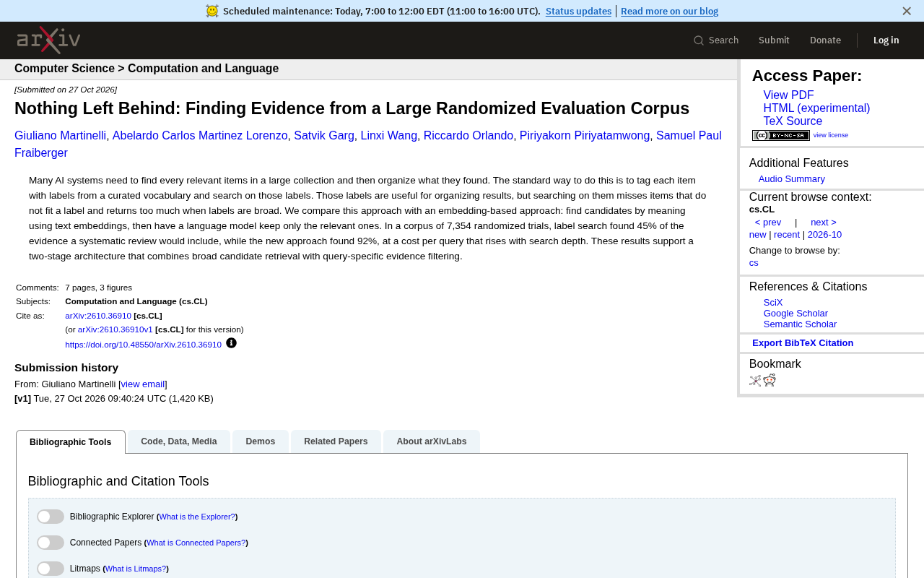Open author Giuliano Martinelli's page
The image size is (924, 578).
[60, 136]
